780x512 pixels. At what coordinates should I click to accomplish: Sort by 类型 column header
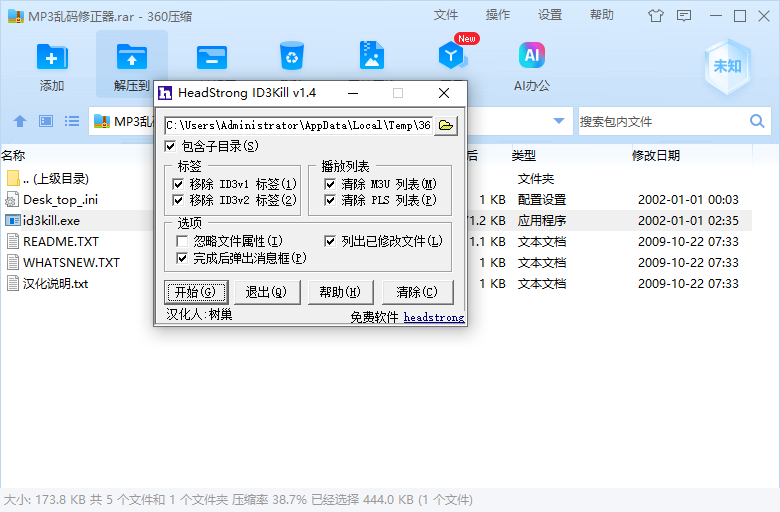[x=524, y=156]
